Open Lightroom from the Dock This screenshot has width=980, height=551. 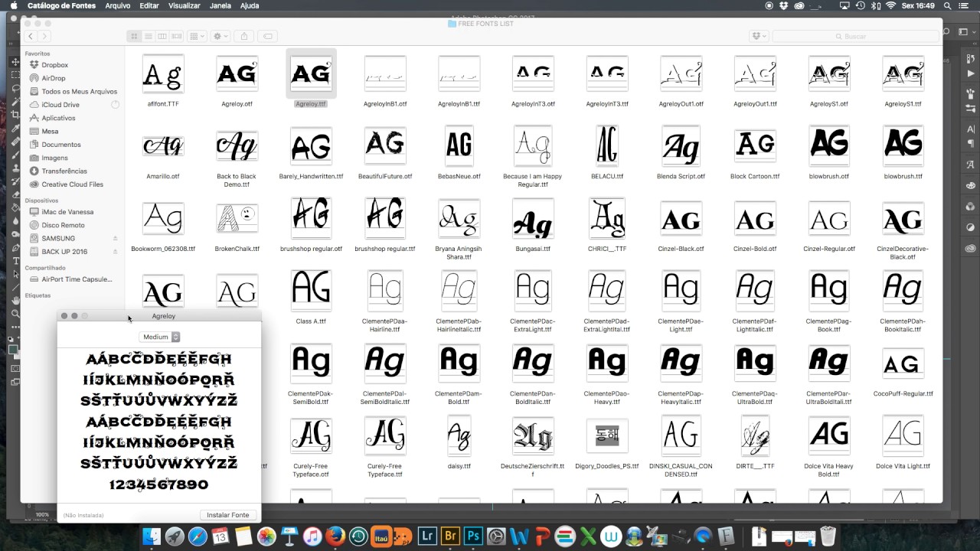coord(426,536)
